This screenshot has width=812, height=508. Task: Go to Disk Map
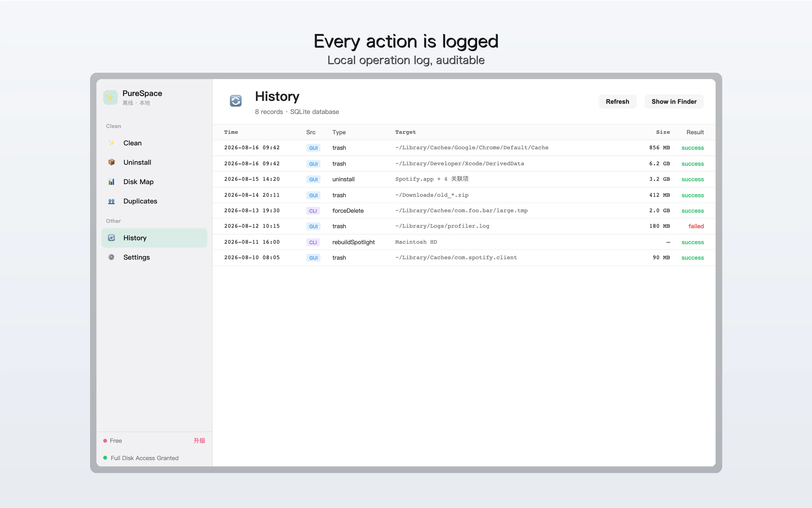(x=154, y=182)
